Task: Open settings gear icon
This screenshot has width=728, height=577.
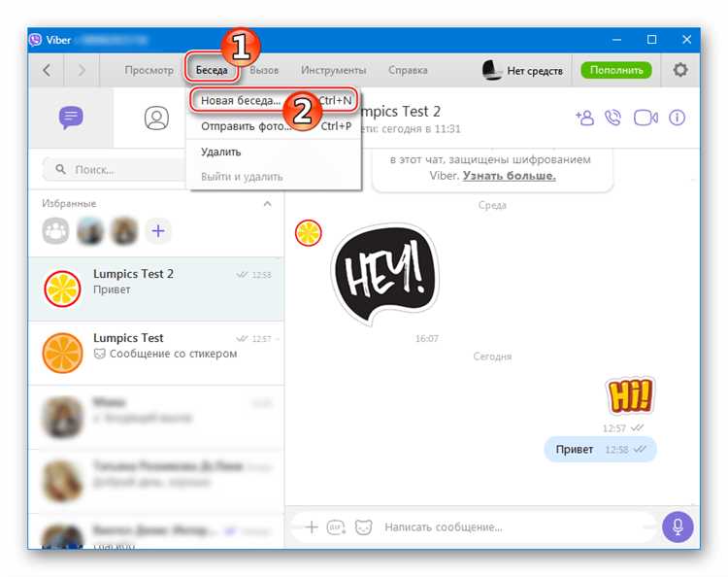Action: tap(680, 70)
